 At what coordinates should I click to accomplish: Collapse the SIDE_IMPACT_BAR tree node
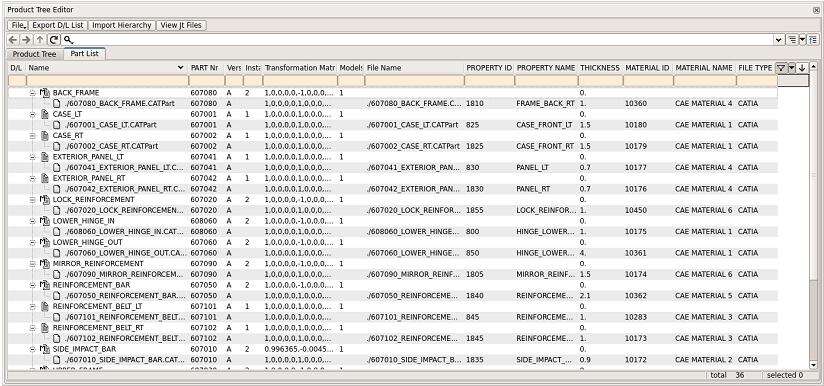pos(32,349)
